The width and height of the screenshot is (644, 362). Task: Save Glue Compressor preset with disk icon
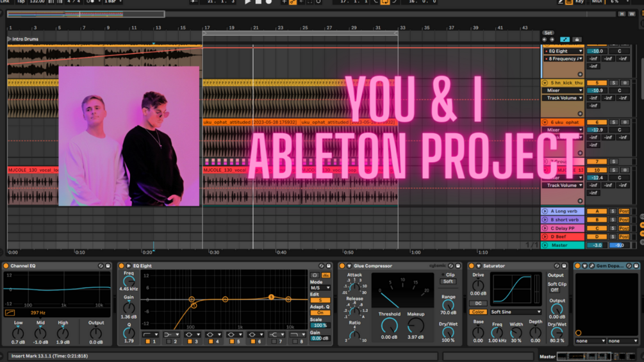(x=458, y=266)
